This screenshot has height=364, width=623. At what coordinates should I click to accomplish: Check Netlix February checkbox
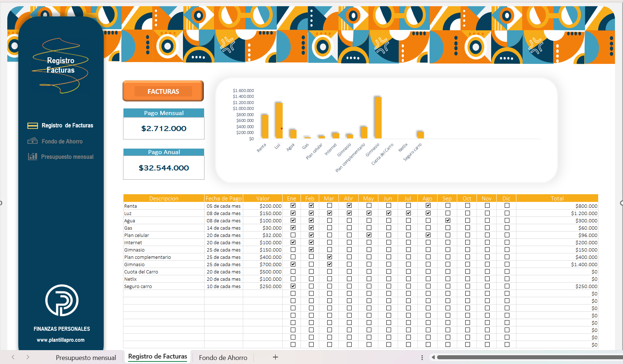coord(311,279)
